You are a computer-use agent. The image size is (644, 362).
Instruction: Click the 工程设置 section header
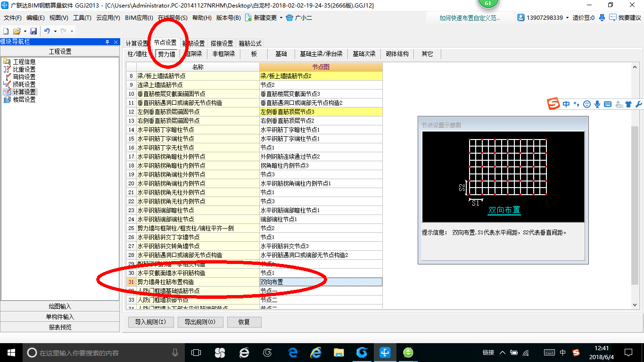[x=60, y=51]
